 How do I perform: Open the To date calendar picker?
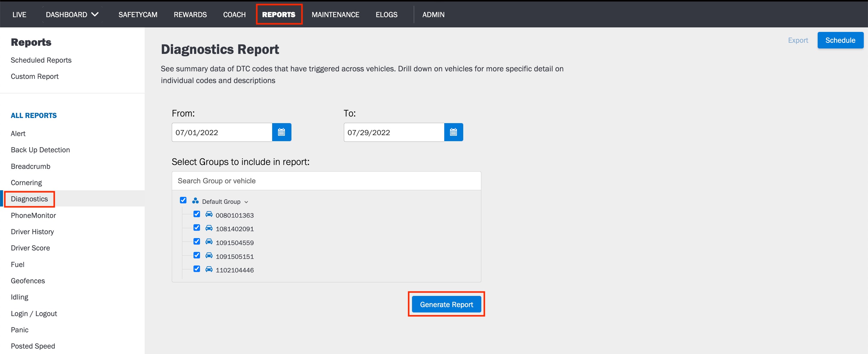tap(453, 132)
